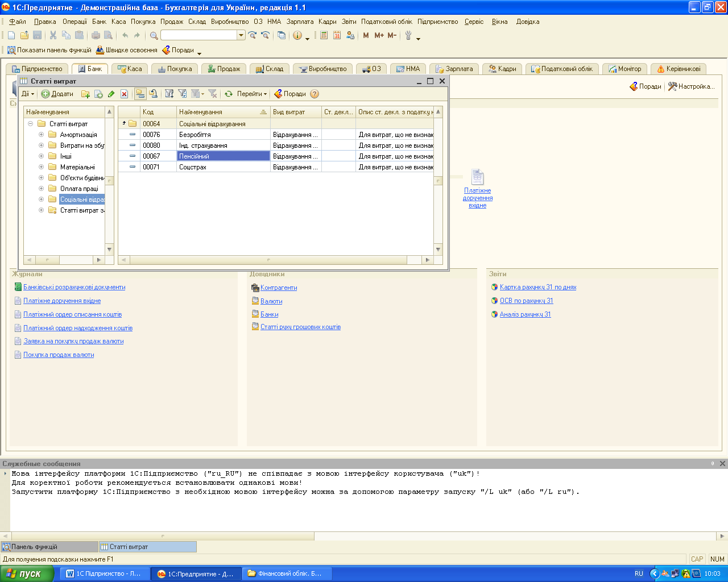Click the M+ memory button
Viewport: 728px width, 582px height.
point(379,35)
